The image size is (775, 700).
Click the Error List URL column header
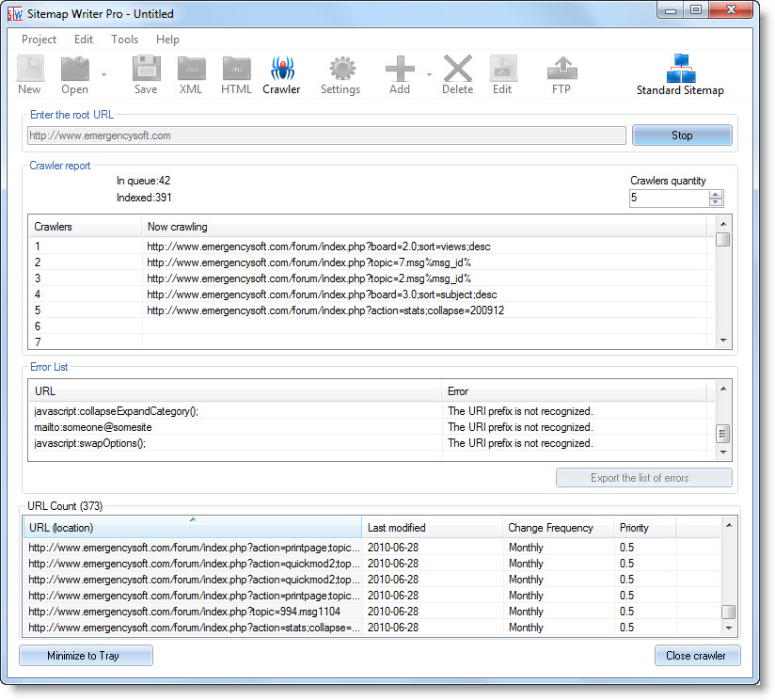pyautogui.click(x=235, y=391)
